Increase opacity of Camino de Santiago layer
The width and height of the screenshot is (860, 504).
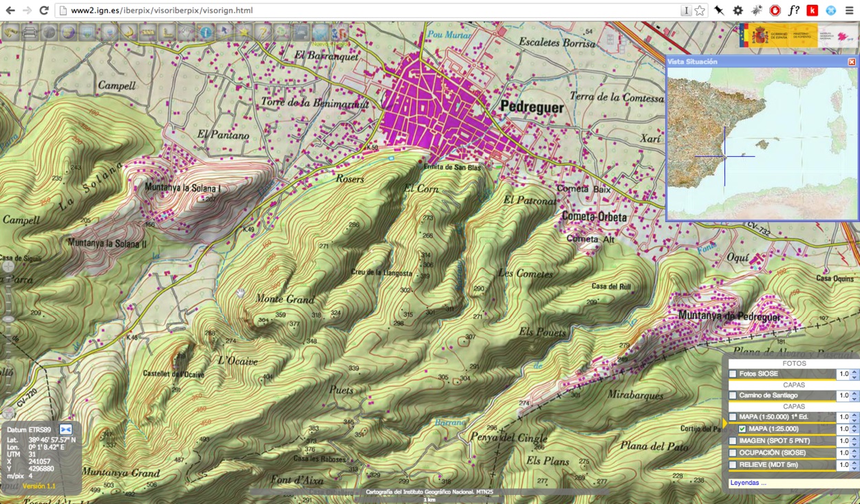coord(854,393)
